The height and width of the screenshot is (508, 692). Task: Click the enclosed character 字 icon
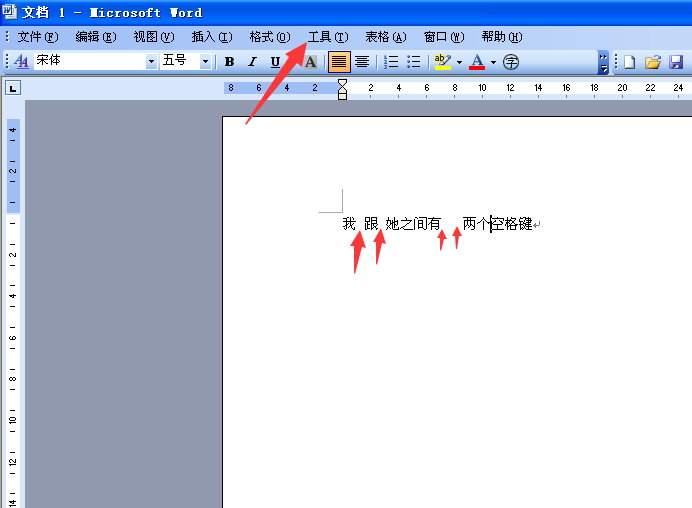[x=511, y=62]
